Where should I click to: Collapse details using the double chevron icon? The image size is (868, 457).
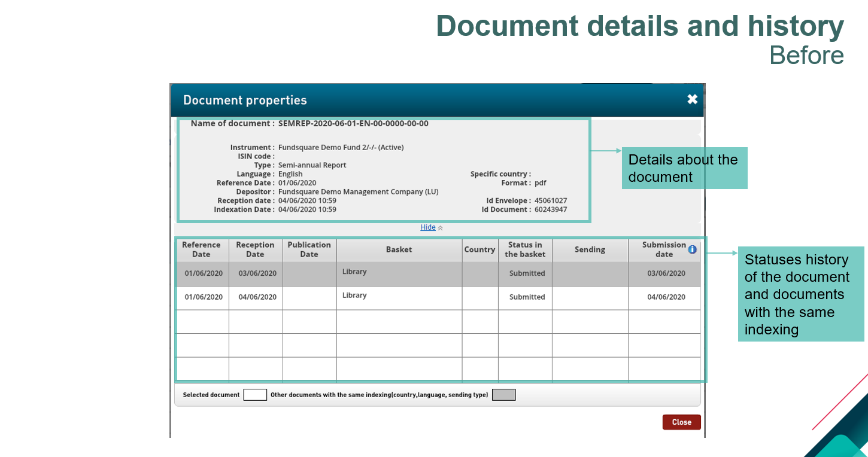441,228
